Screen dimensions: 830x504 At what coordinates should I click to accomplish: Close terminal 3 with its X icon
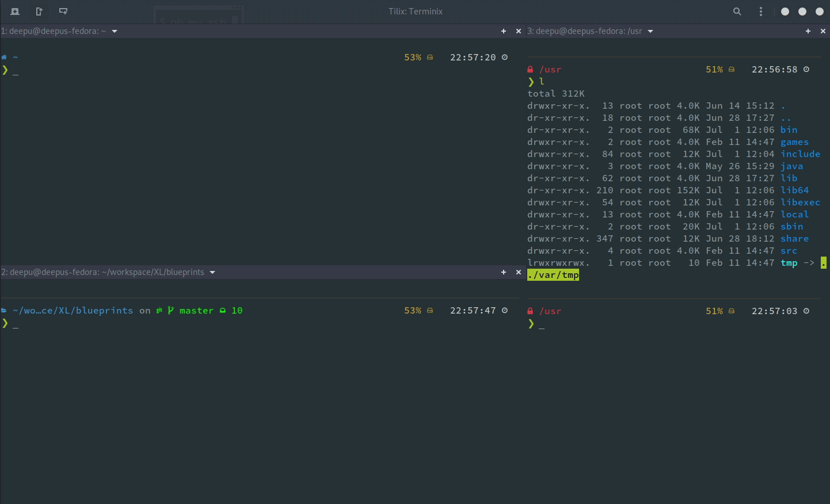(824, 31)
